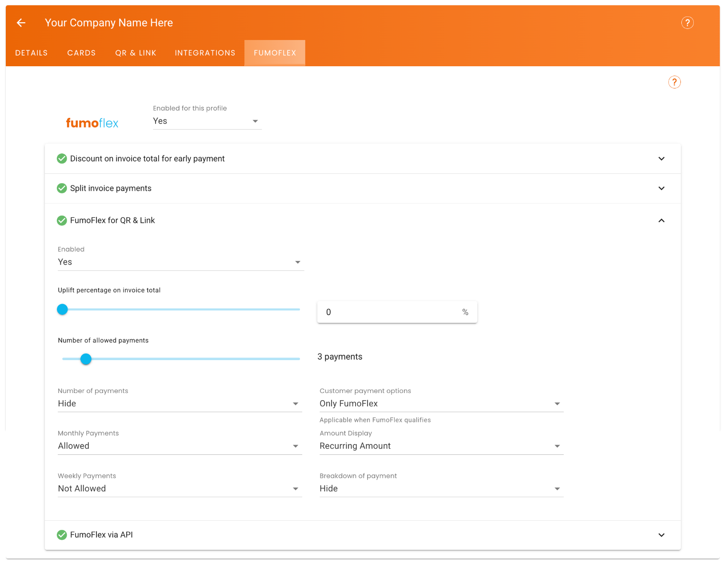The height and width of the screenshot is (566, 728).
Task: Open the Integrations tab
Action: [x=205, y=53]
